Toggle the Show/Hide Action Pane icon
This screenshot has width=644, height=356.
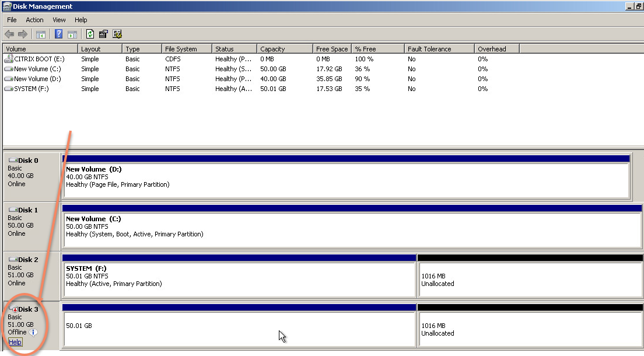coord(72,34)
